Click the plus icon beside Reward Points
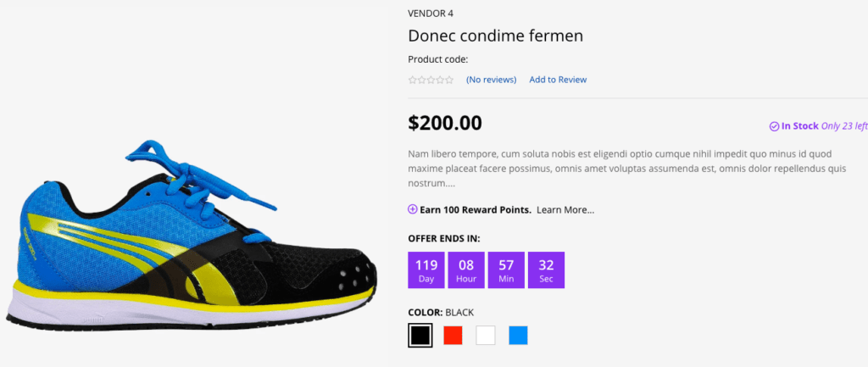 point(413,209)
